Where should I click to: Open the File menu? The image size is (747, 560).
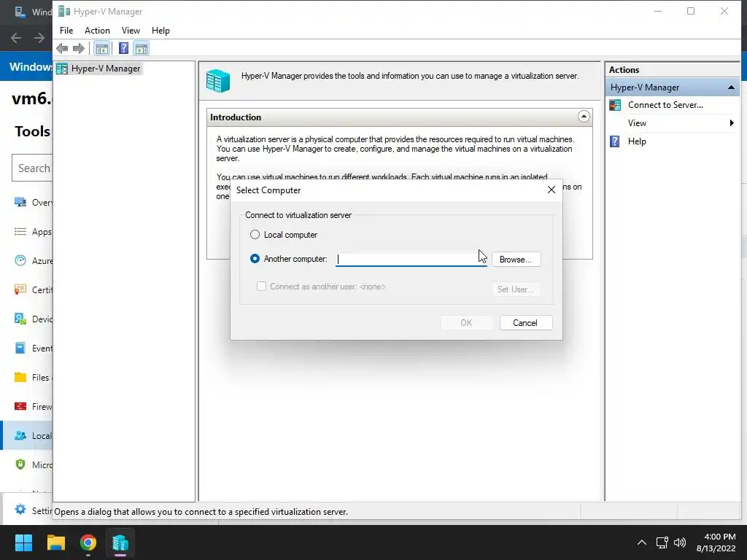pos(66,31)
